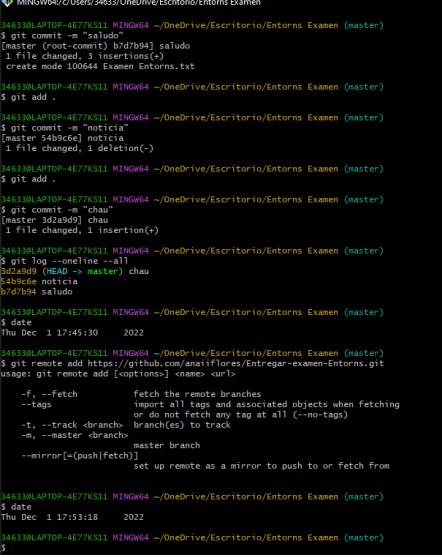Screen dimensions: 442x558
Task: Click the command line 'git commit -m "saludo"'
Action: tap(67, 36)
